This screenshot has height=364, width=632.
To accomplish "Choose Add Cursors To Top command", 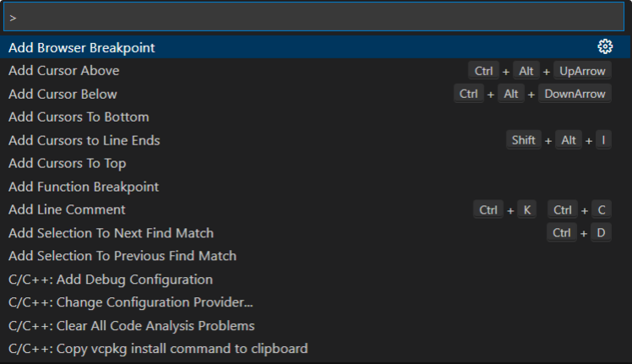I will 68,163.
